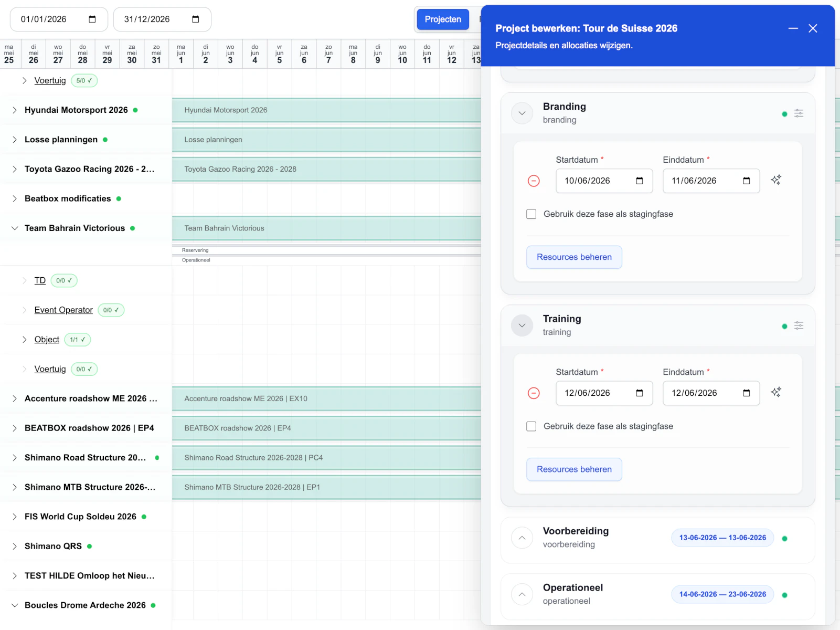Collapse Team Bahrain Victorious project row
This screenshot has height=630, width=840.
[x=15, y=228]
